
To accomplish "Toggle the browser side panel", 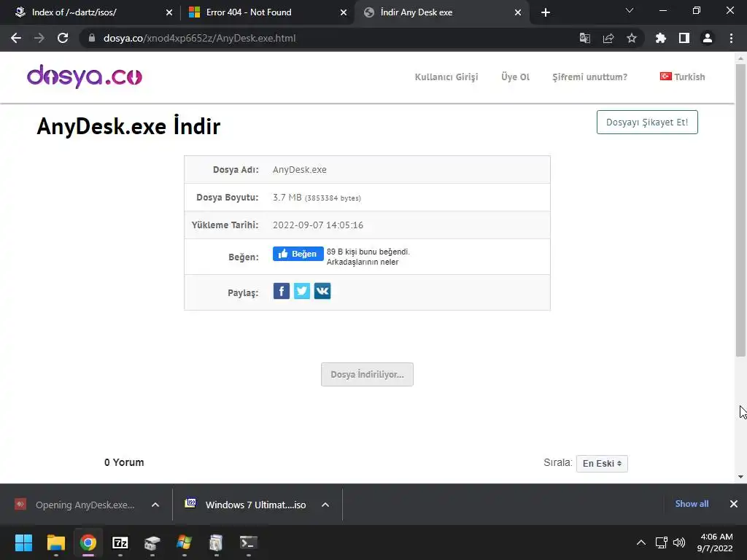I will point(684,38).
